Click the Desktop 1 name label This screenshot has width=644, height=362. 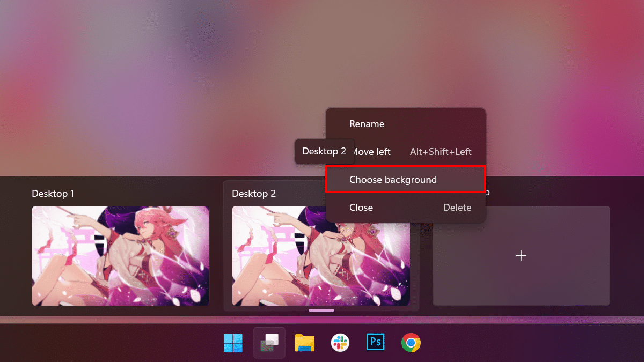(x=53, y=194)
